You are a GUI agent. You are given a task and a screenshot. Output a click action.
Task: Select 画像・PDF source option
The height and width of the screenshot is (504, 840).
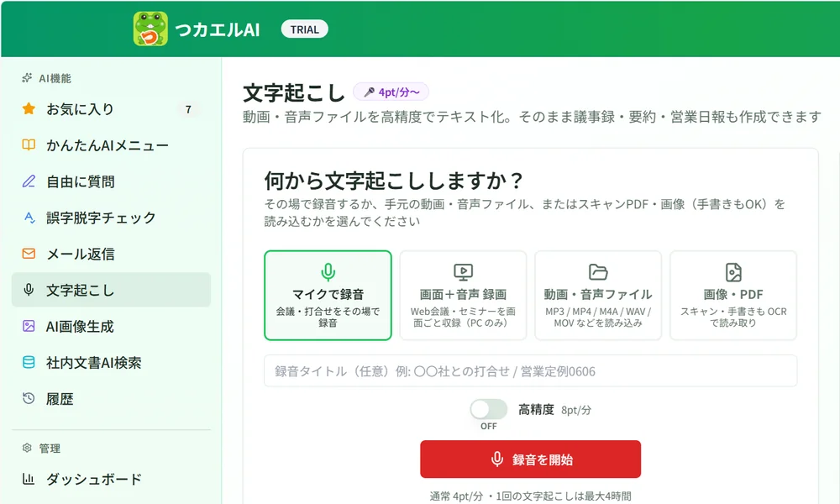pos(732,295)
